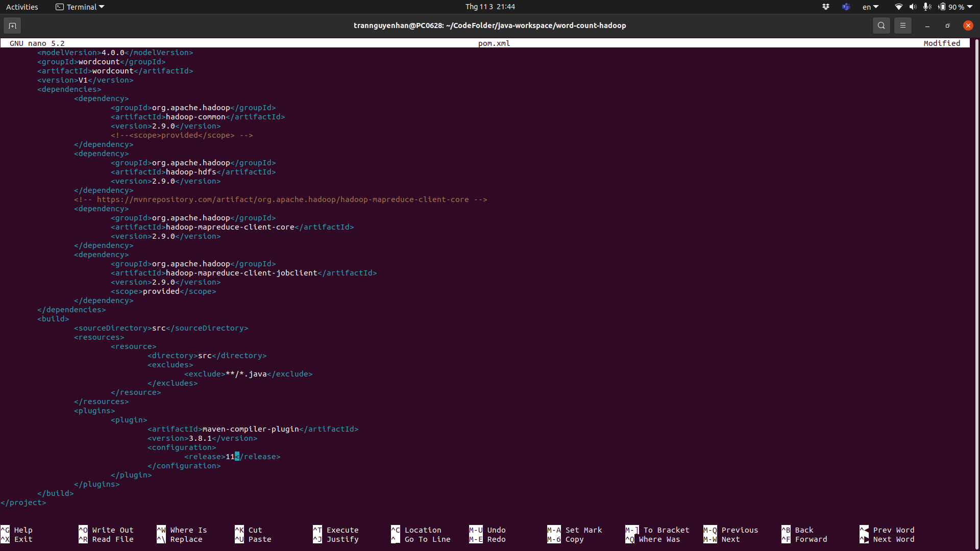The image size is (980, 551).
Task: Click the pom.xml filename in nano title bar
Action: 494,43
